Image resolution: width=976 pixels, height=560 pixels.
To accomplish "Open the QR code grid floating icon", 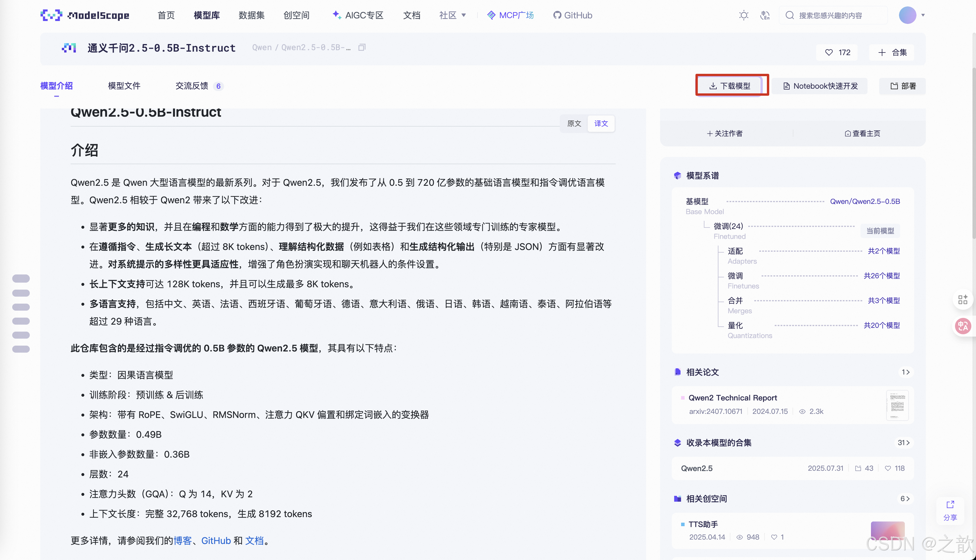I will point(963,300).
